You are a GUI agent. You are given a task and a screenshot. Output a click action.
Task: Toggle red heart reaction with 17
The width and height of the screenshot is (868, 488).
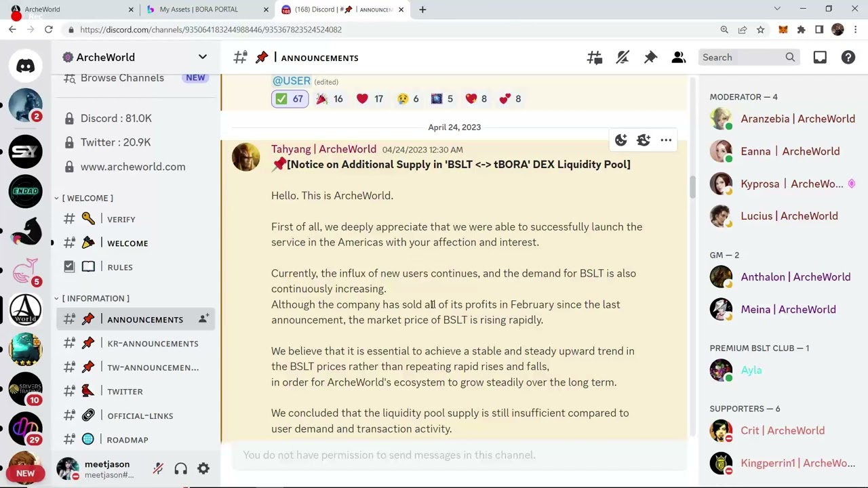click(370, 99)
